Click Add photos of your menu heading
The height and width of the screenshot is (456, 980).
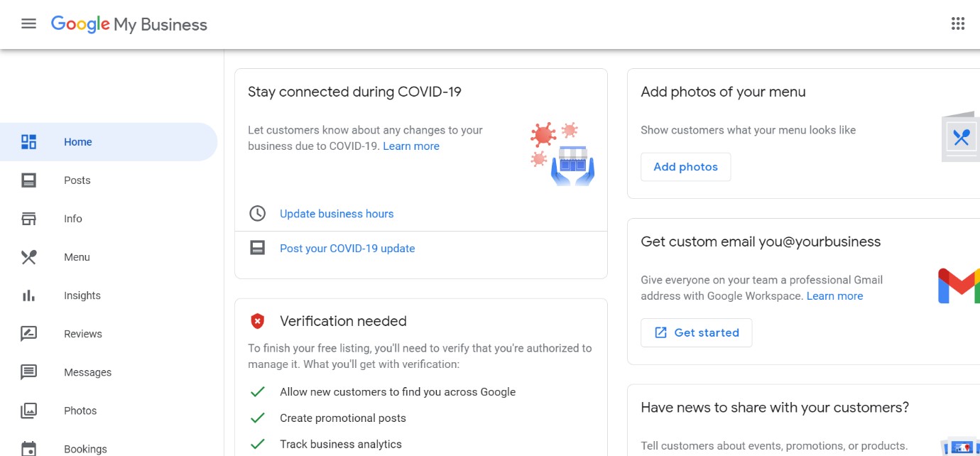(x=723, y=92)
